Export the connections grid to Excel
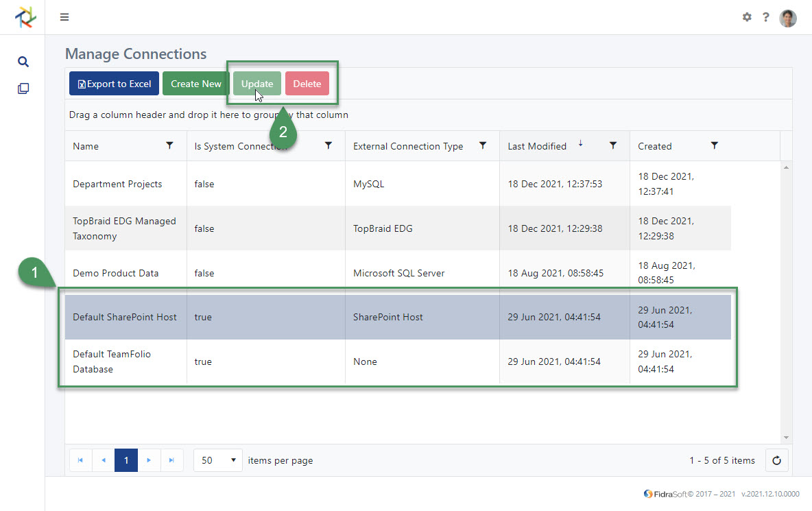812x511 pixels. point(113,83)
